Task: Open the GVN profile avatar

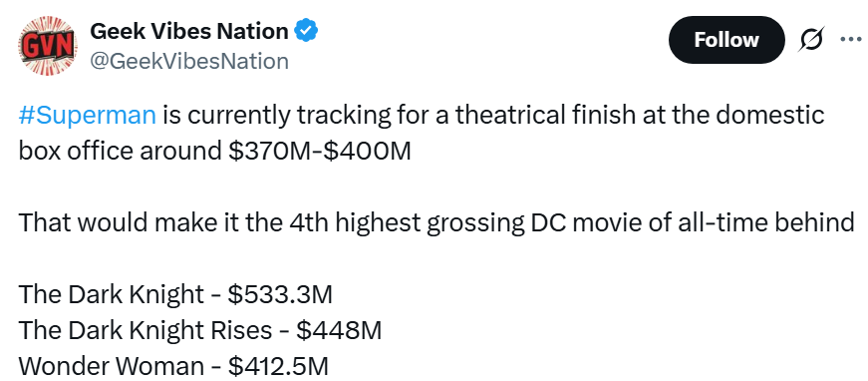Action: (x=48, y=46)
